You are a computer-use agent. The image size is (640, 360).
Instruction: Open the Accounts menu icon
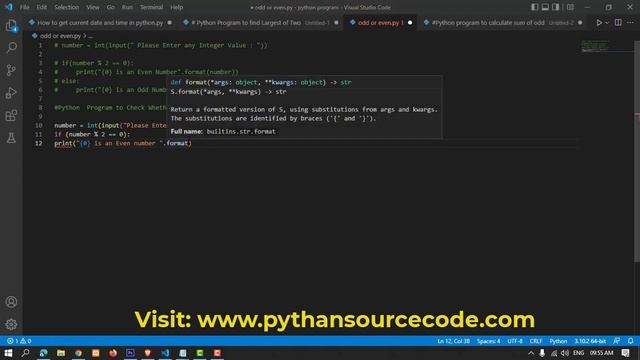click(11, 302)
